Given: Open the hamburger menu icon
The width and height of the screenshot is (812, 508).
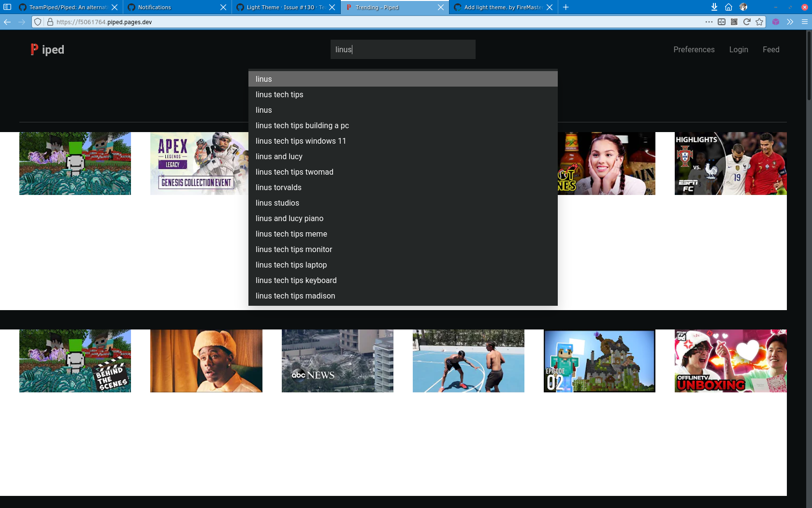Looking at the screenshot, I should [x=803, y=22].
